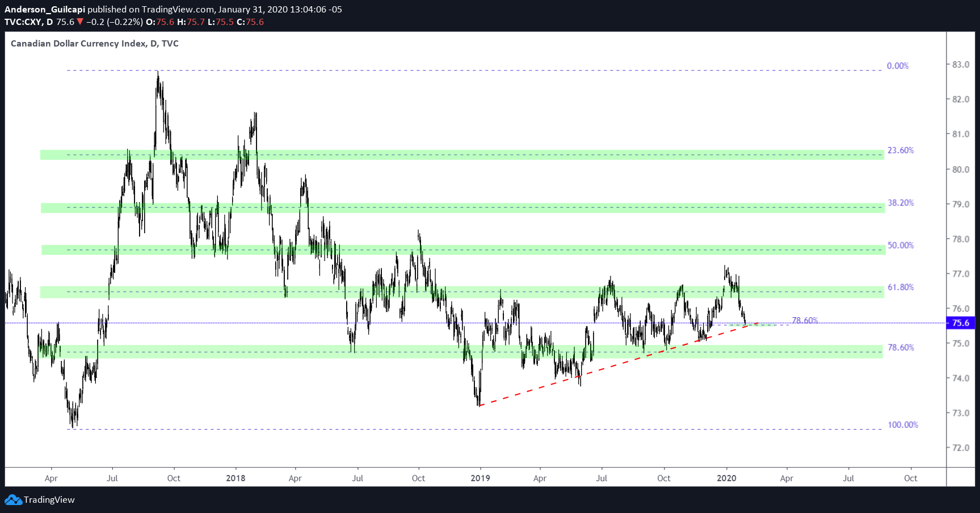
Task: Click the 81.0 price axis label
Action: pos(961,134)
